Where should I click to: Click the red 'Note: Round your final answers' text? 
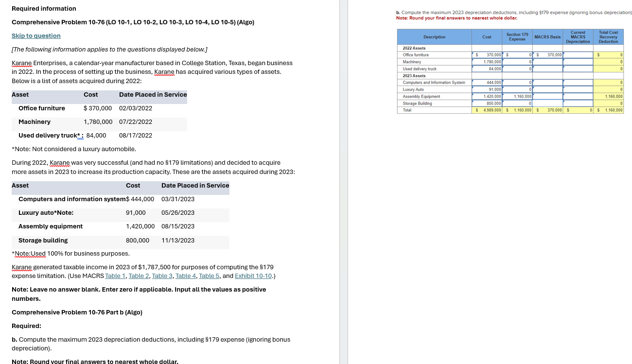(457, 18)
